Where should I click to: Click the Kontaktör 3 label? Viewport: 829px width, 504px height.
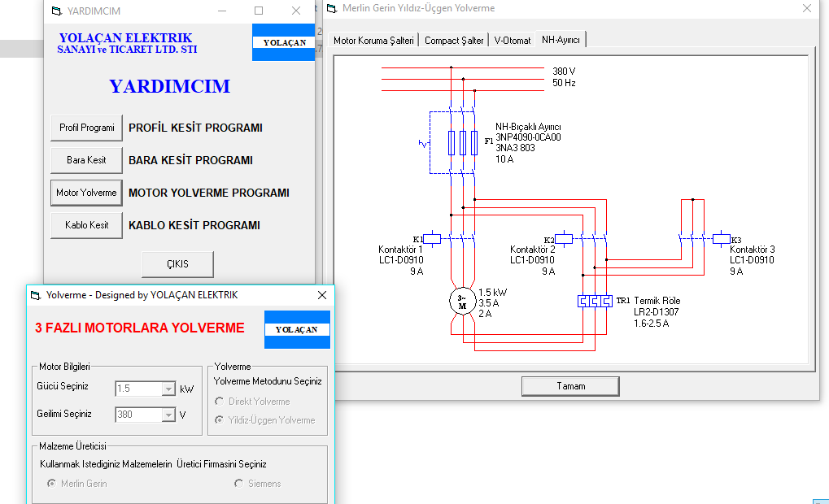pos(753,250)
